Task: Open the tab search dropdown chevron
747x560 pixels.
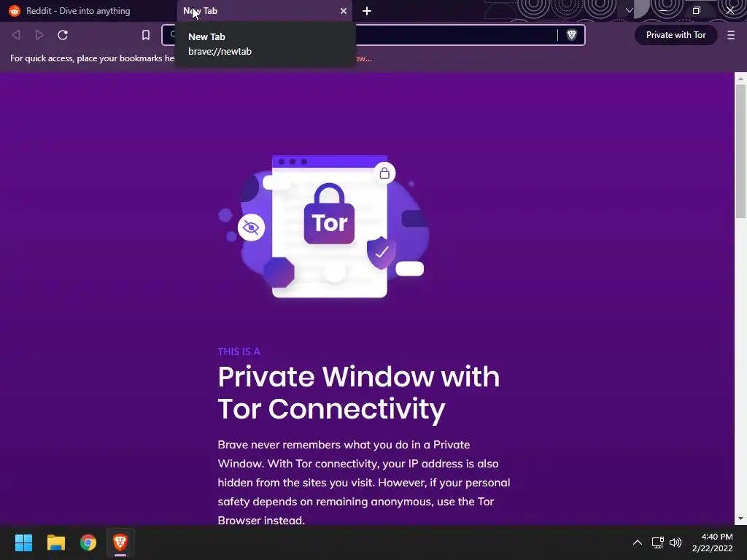Action: 630,10
